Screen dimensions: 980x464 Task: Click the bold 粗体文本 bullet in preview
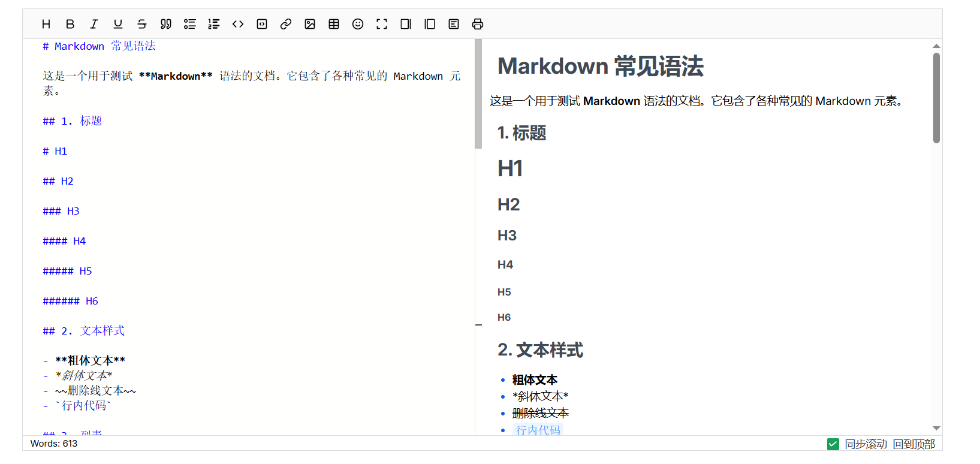click(x=535, y=380)
